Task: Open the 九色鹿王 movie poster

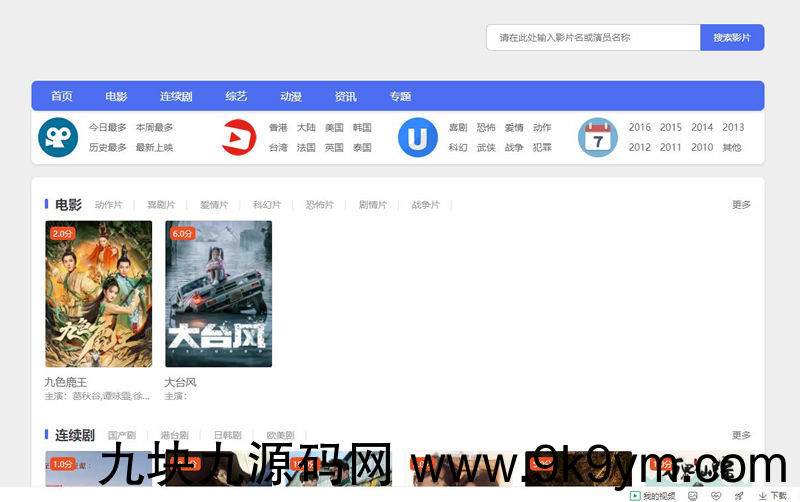Action: point(98,294)
